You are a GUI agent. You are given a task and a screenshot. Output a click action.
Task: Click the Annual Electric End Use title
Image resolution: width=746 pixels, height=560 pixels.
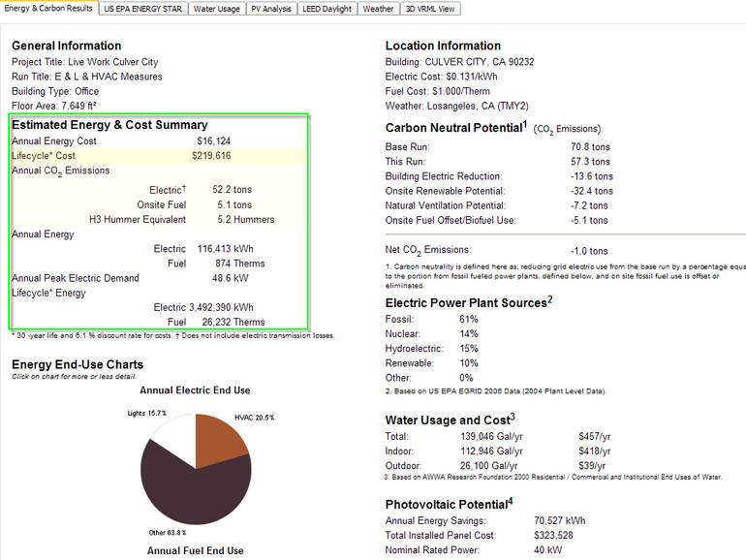[x=195, y=390]
